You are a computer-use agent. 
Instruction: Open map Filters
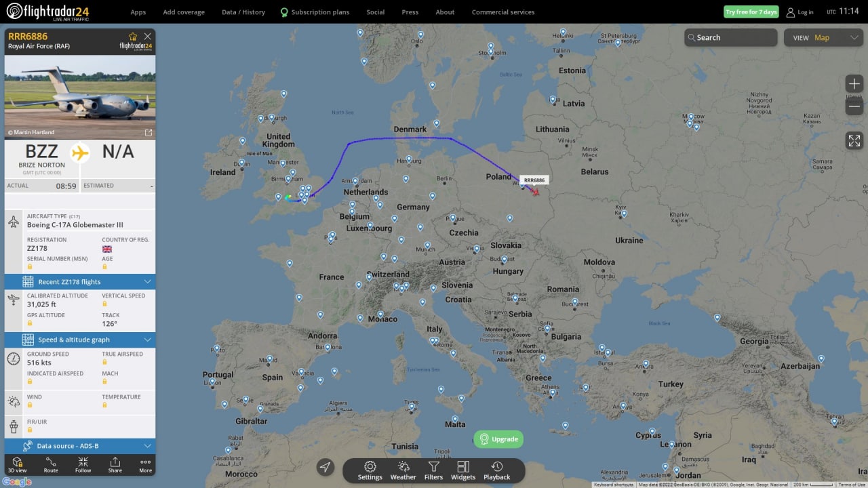pyautogui.click(x=433, y=471)
